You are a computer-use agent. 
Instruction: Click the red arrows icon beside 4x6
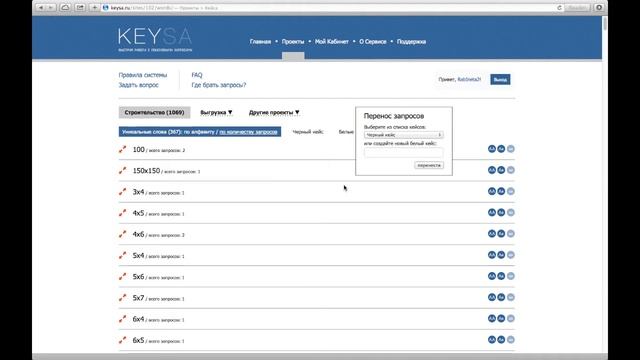pyautogui.click(x=122, y=234)
